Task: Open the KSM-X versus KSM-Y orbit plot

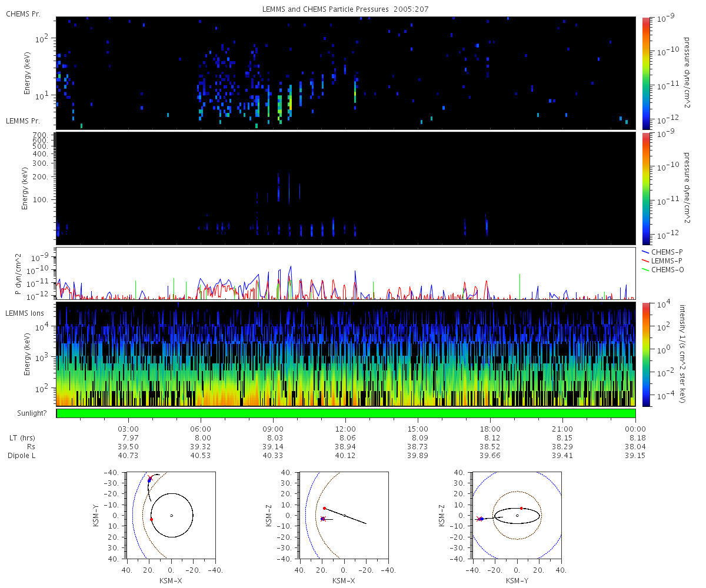Action: pos(171,515)
